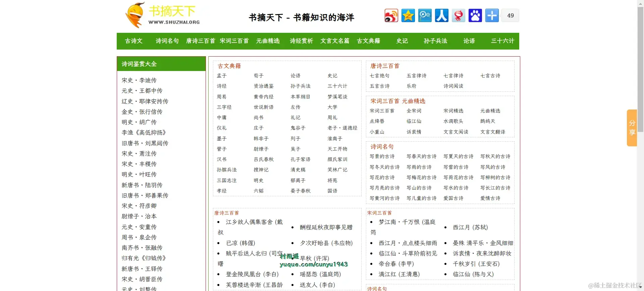Open the 千秋岁引 (王安石) poem link

(476, 264)
